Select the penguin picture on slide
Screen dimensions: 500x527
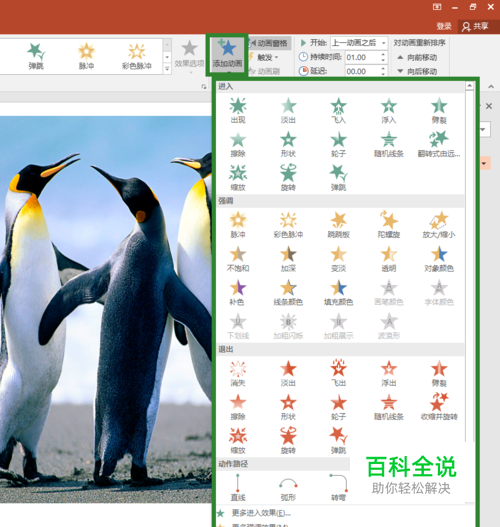[x=106, y=309]
